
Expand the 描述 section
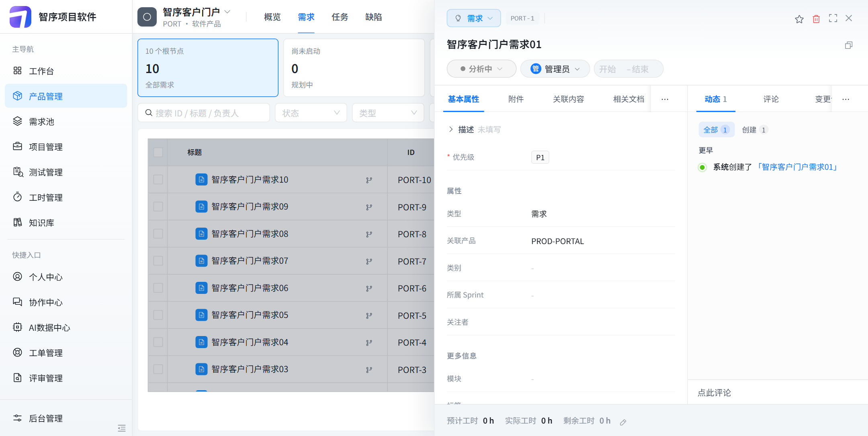[451, 129]
